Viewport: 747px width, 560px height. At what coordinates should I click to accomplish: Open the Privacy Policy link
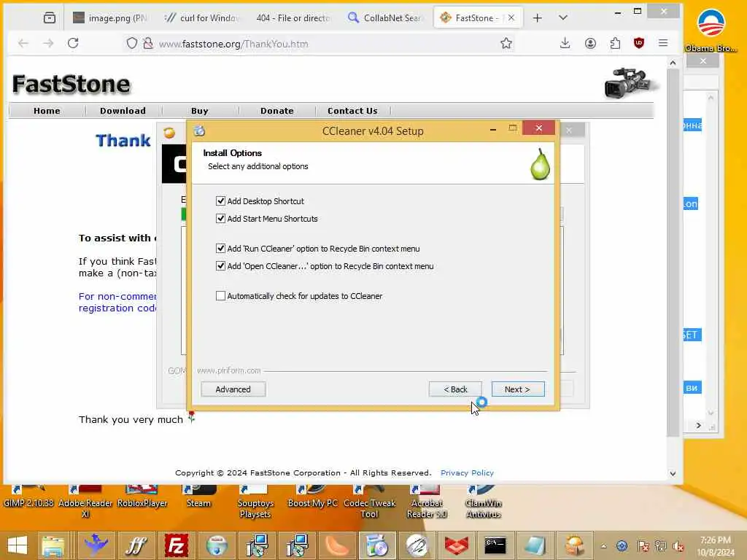point(467,472)
